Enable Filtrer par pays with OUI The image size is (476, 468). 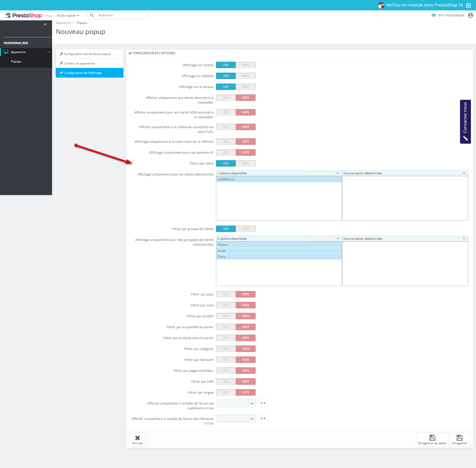[226, 294]
